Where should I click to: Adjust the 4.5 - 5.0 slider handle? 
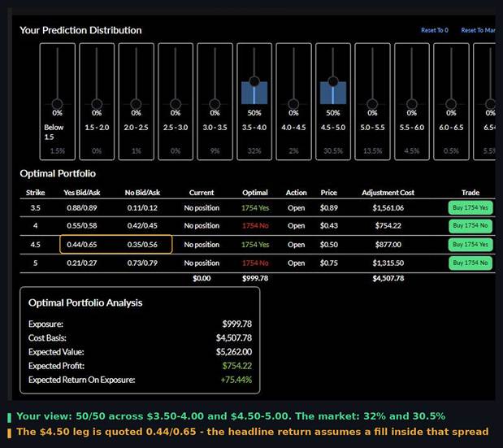pyautogui.click(x=333, y=80)
